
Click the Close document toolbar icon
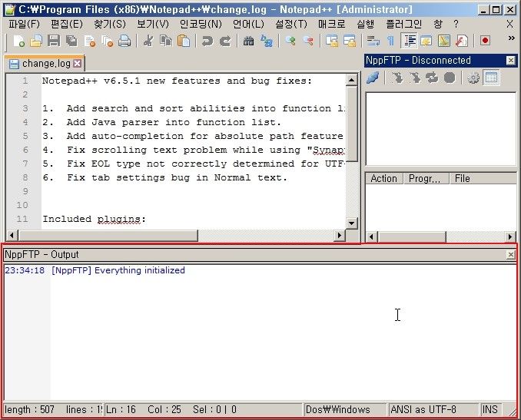click(x=90, y=41)
